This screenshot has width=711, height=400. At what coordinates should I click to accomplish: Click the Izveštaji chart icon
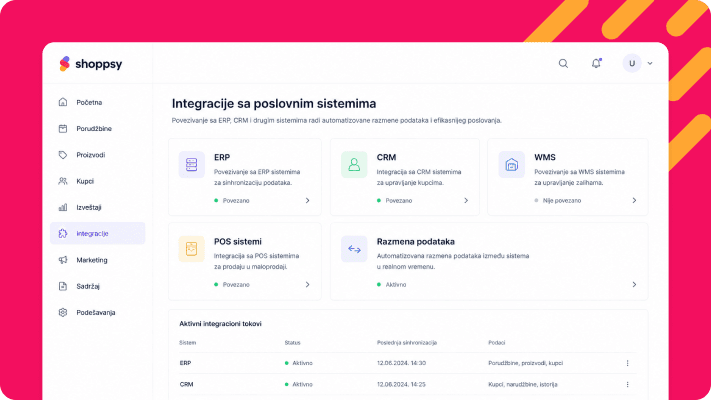point(63,207)
